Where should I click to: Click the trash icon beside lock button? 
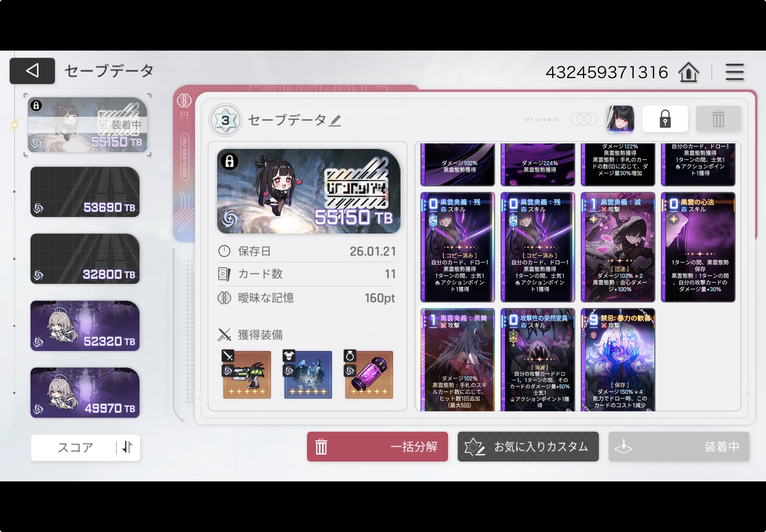718,119
